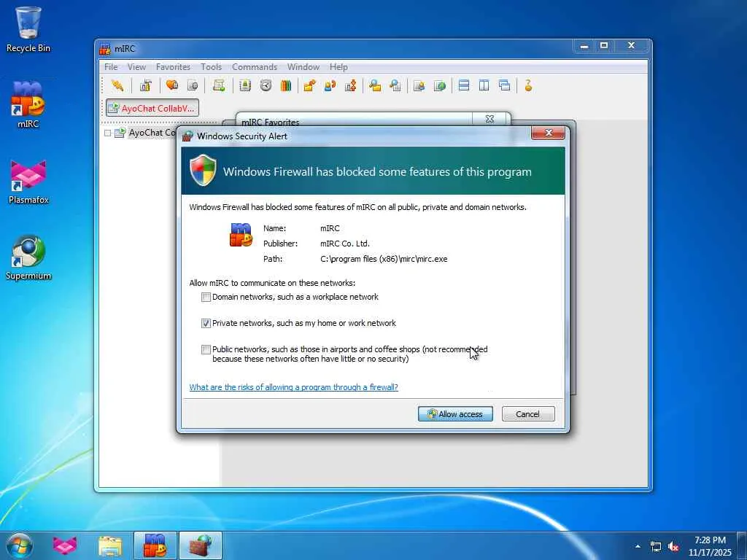Image resolution: width=747 pixels, height=560 pixels.
Task: Open the URLs List globe toolbar icon
Action: [440, 86]
